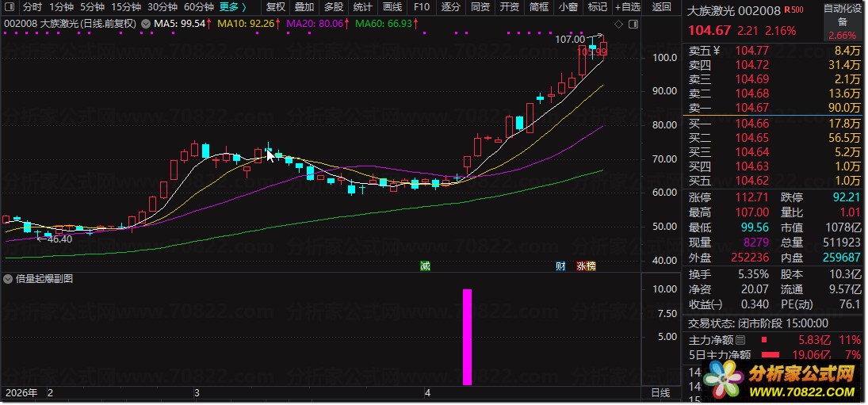Click the 开资 toolbar button
868x405 pixels.
509,7
